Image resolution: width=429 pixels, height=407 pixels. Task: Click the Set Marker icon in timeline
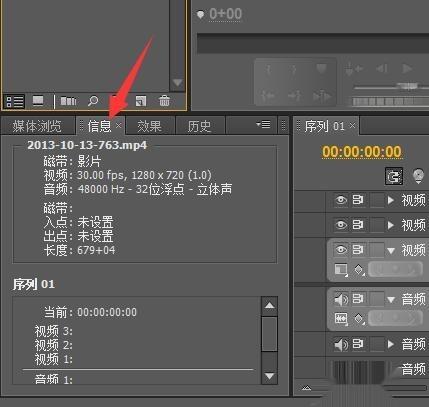coord(418,176)
